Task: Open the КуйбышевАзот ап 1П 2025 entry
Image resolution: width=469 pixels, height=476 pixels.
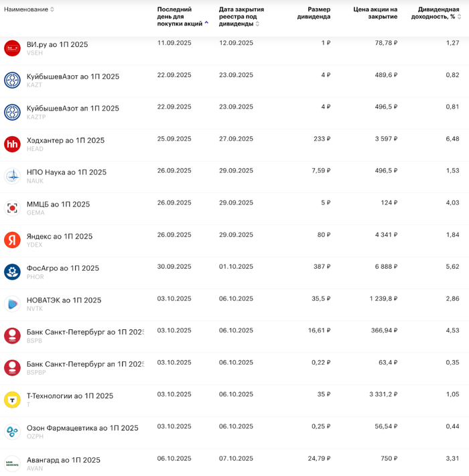Action: point(73,108)
